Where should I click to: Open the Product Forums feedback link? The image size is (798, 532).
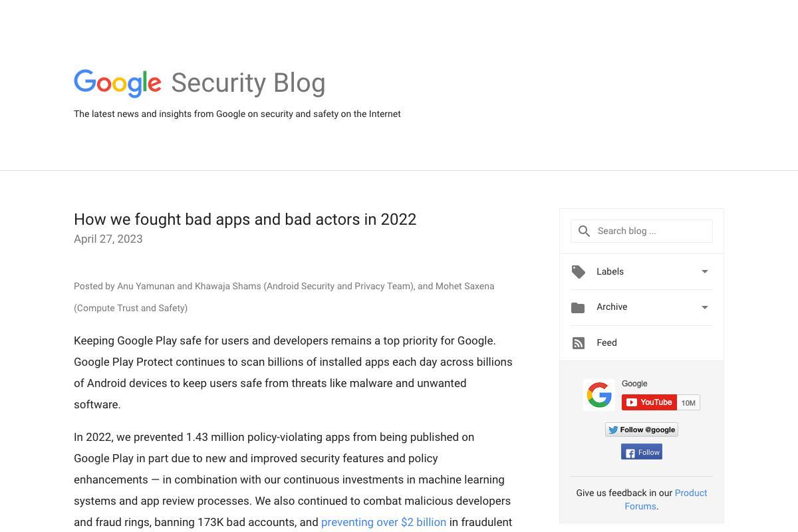666,499
